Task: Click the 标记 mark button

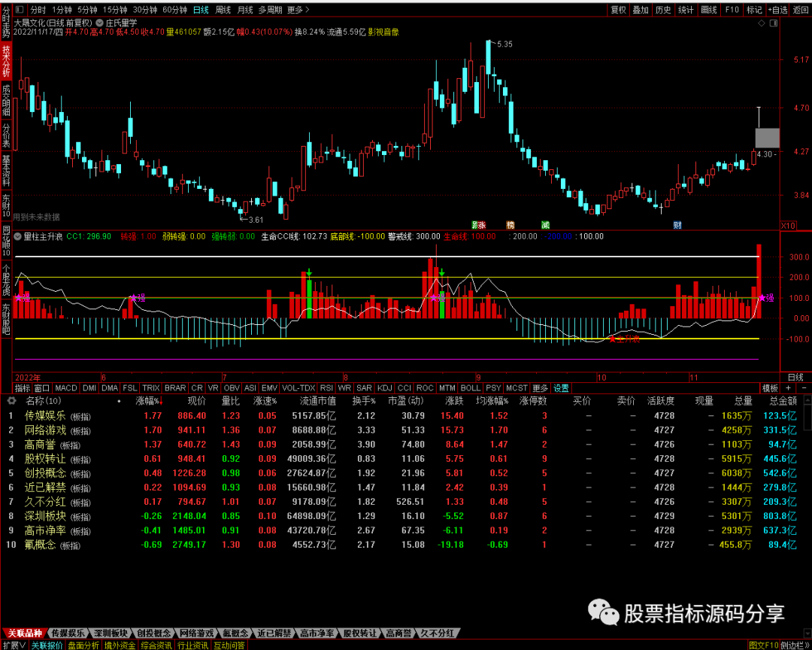Action: [x=754, y=9]
